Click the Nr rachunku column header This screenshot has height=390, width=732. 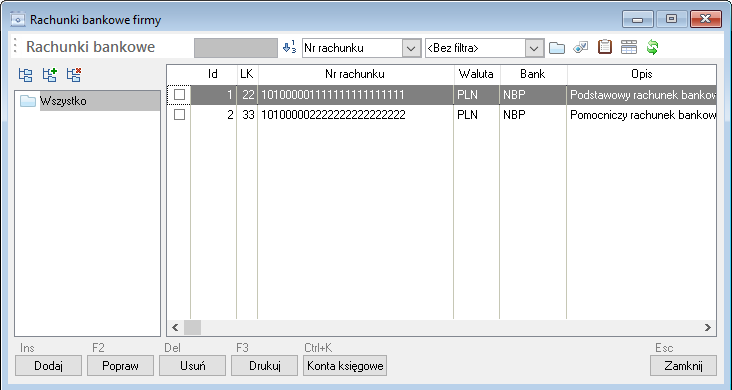click(x=355, y=74)
